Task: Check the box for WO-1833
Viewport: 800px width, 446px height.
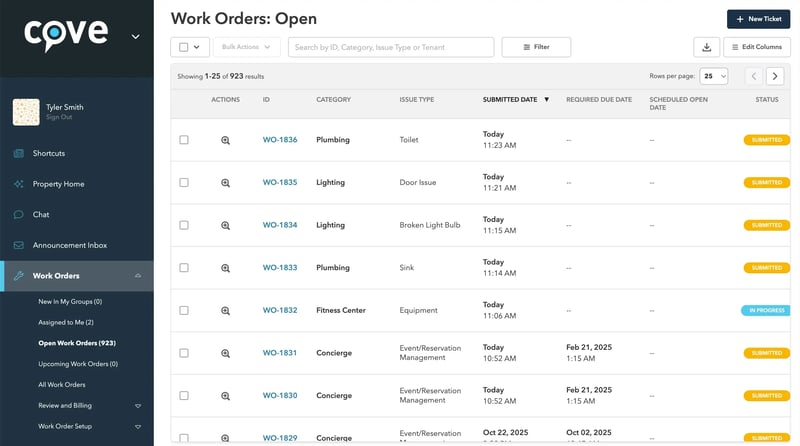Action: click(x=184, y=268)
